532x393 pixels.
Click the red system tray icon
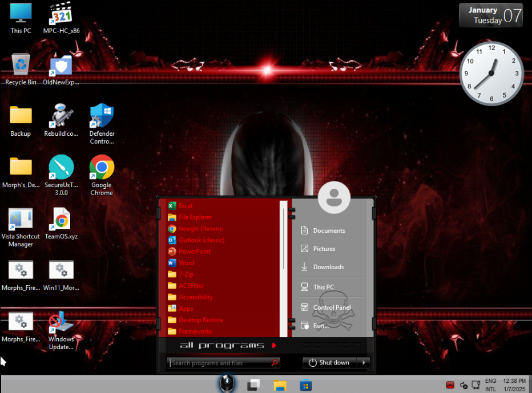(450, 385)
